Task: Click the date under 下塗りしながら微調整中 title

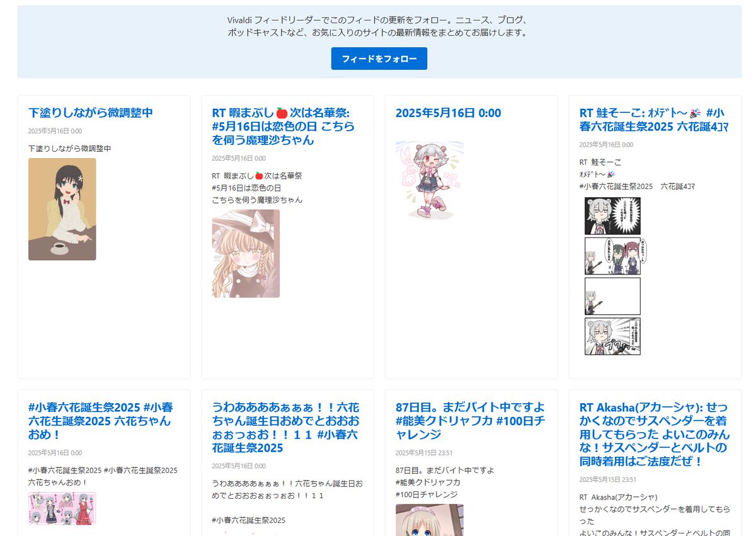Action: [55, 131]
